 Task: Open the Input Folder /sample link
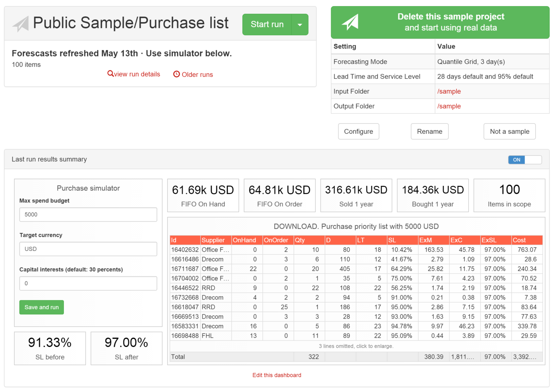pyautogui.click(x=449, y=91)
